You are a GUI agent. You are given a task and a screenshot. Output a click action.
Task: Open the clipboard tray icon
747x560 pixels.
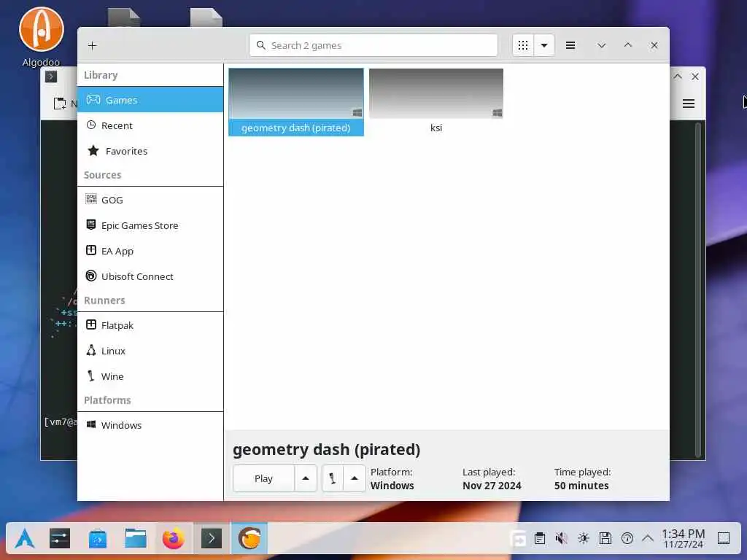(540, 539)
